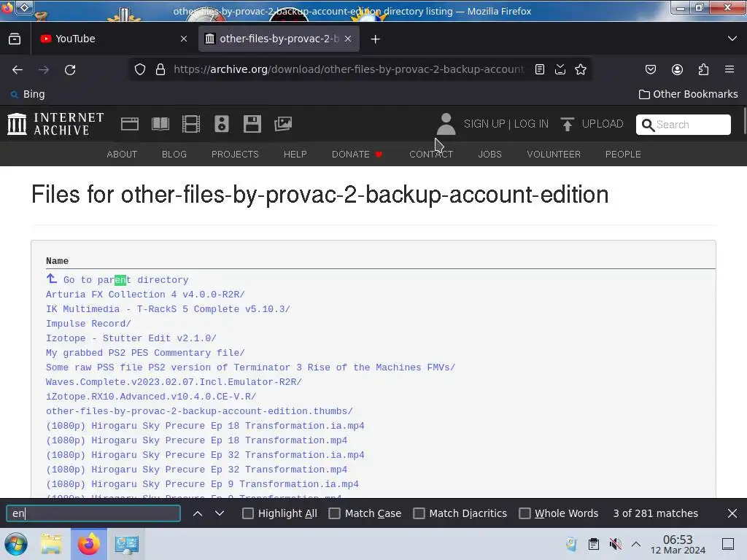
Task: Bookmark this page with the star icon
Action: click(x=581, y=69)
